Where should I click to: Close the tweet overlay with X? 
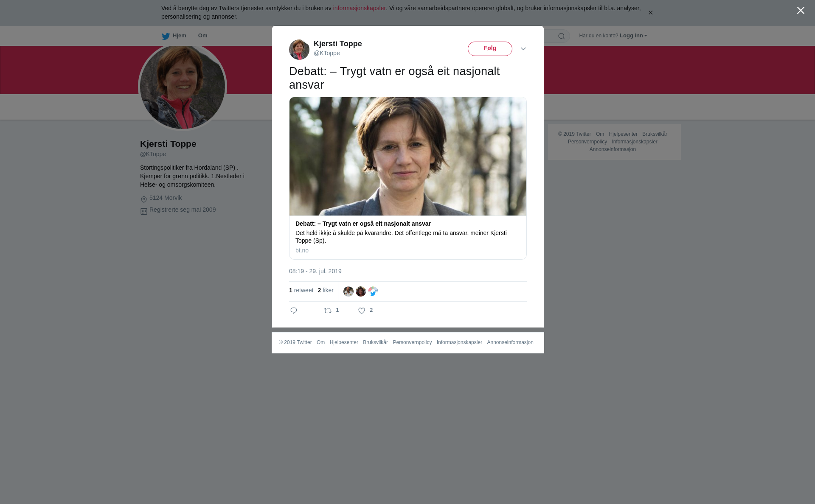tap(801, 11)
